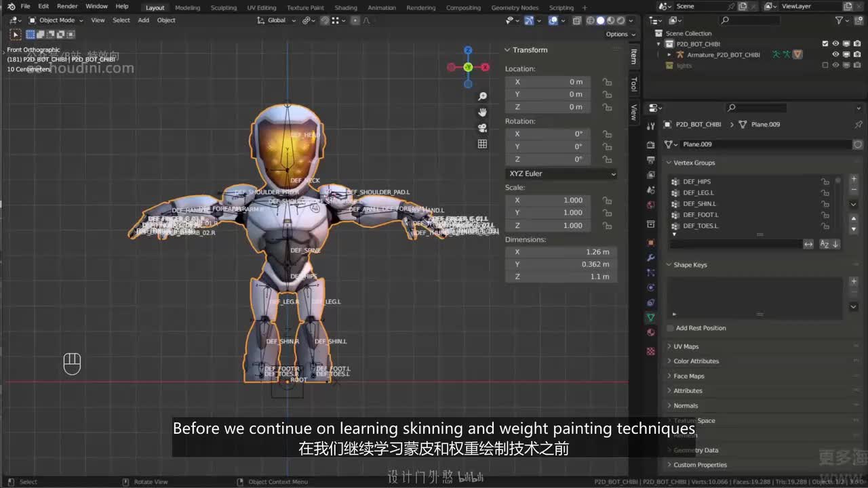The image size is (868, 488).
Task: Select material preview shading sphere
Action: 610,20
